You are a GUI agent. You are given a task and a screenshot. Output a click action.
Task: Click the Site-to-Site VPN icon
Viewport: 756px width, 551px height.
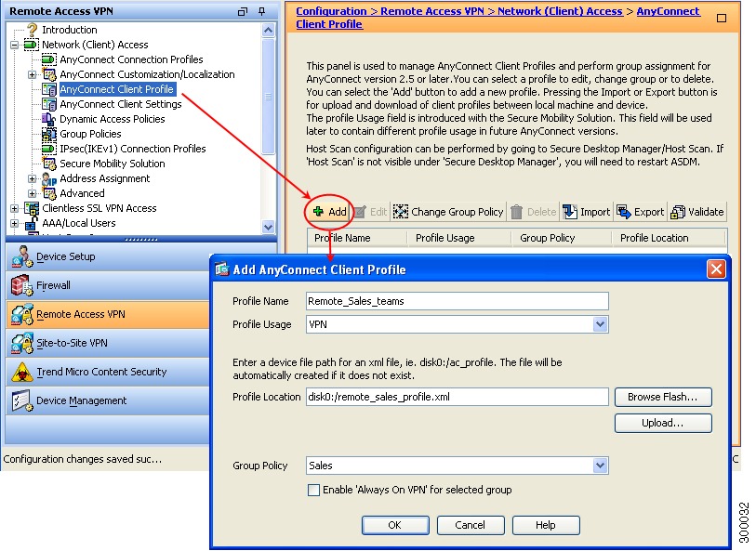(x=22, y=343)
